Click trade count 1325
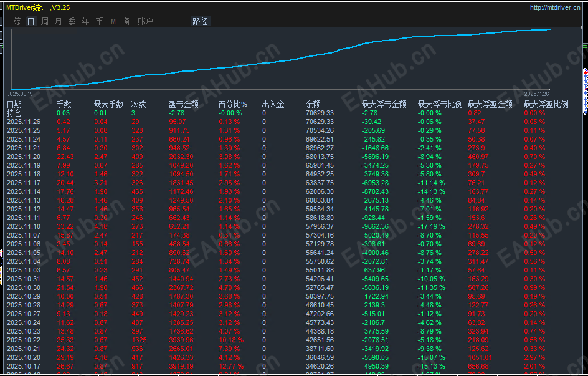 [x=139, y=340]
